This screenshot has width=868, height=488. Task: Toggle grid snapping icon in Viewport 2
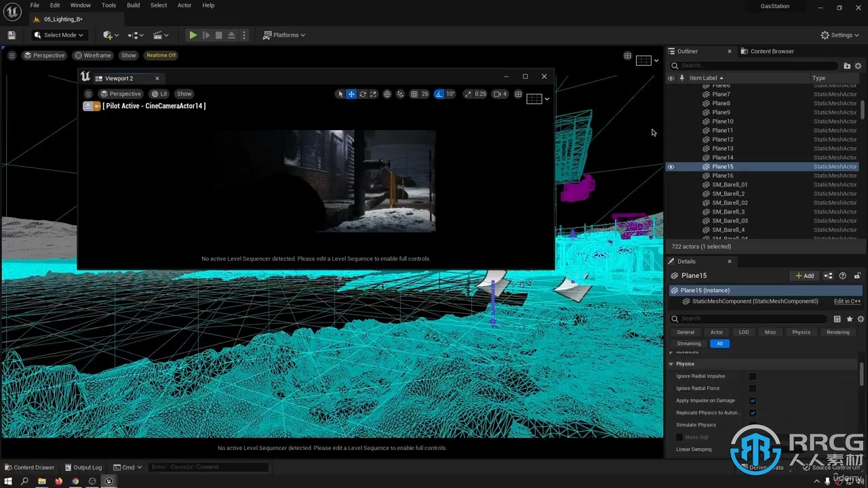pyautogui.click(x=414, y=94)
